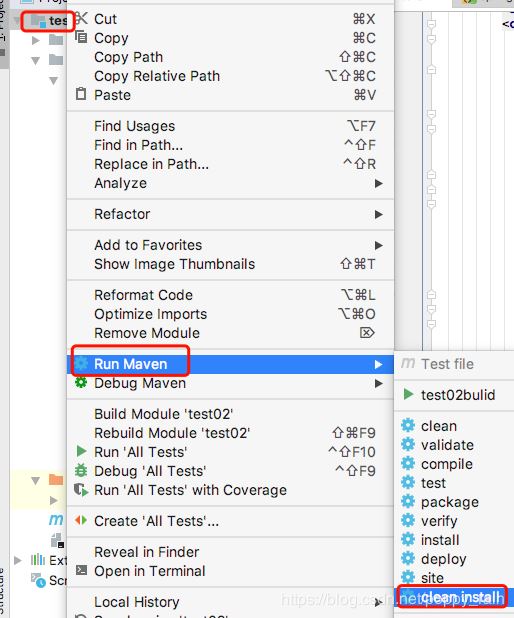
Task: Click the Debug 'All Tests' bug icon
Action: [x=81, y=471]
